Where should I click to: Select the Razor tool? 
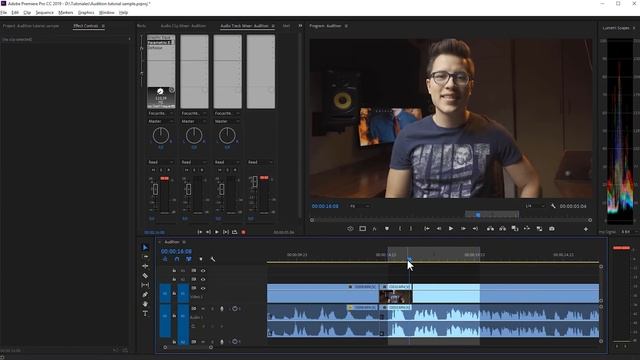pyautogui.click(x=145, y=276)
